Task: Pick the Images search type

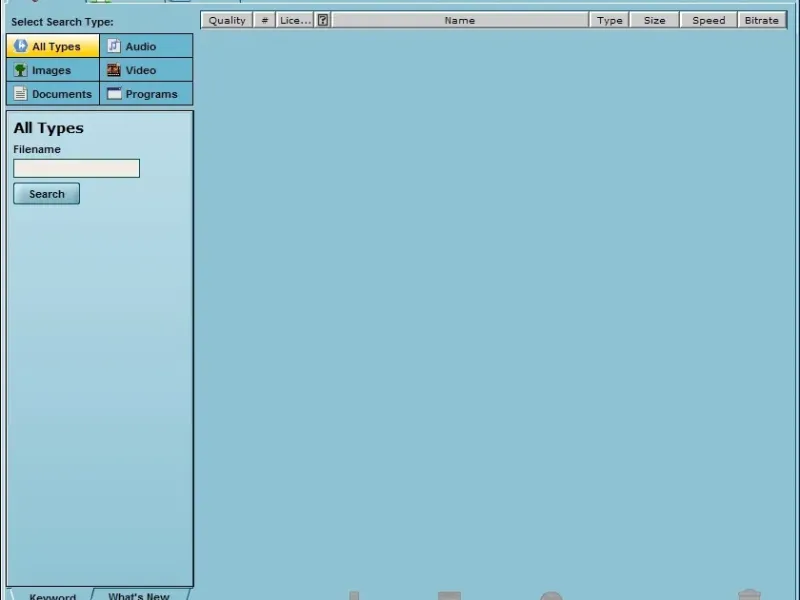Action: [x=53, y=70]
